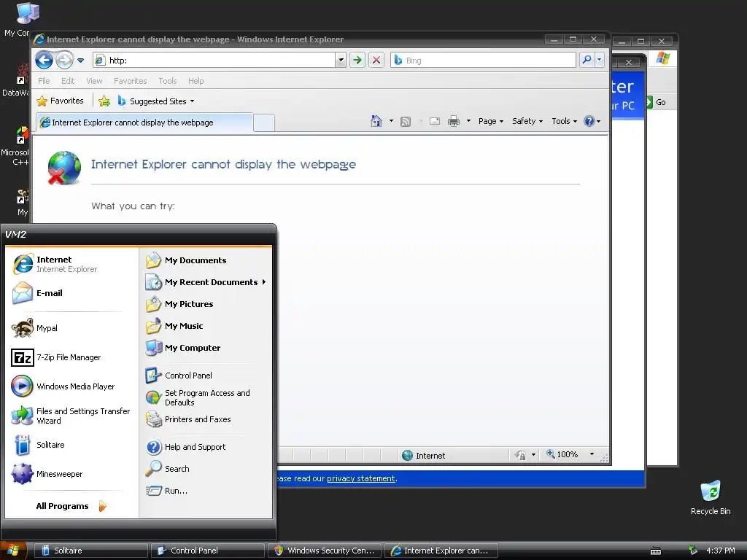747x560 pixels.
Task: Open My Computer from Start menu
Action: [206, 348]
